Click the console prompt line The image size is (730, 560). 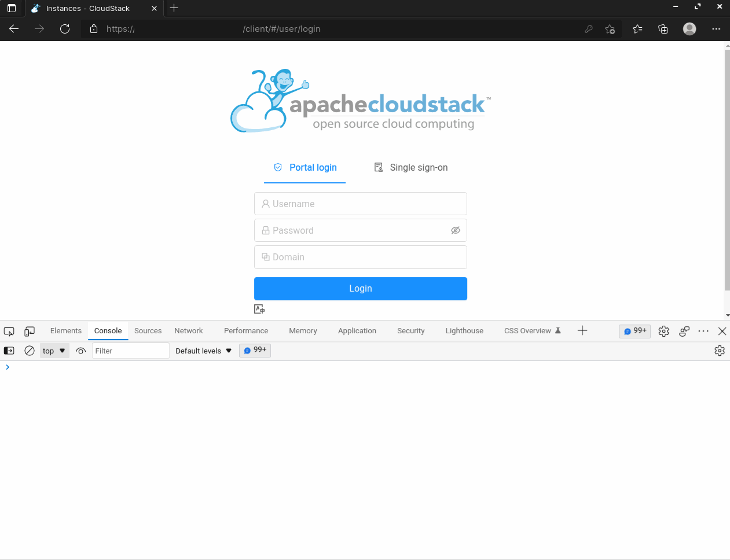[x=365, y=367]
